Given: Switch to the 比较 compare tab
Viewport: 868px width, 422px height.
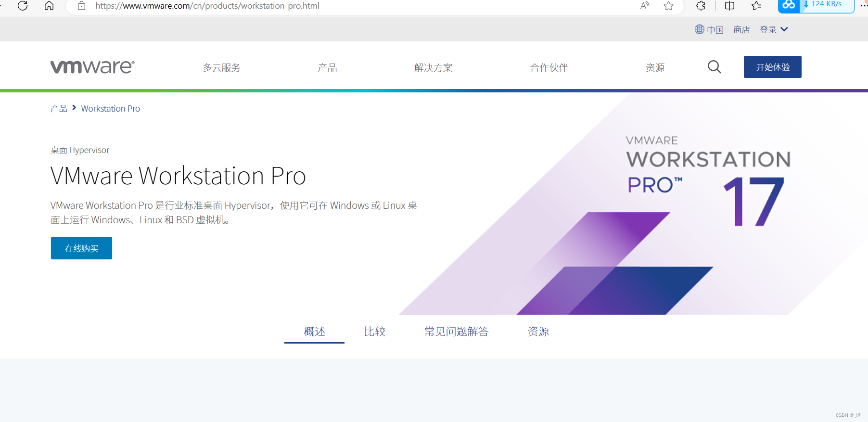Looking at the screenshot, I should (x=375, y=332).
